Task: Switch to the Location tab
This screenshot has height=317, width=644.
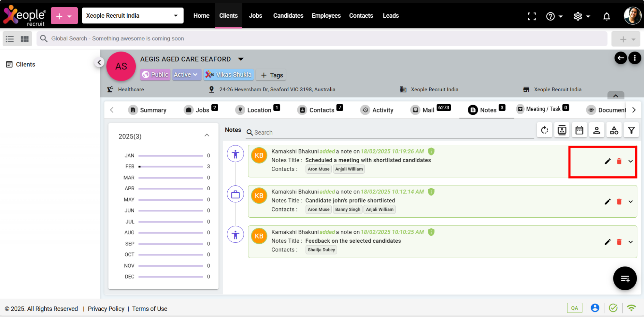Action: (x=257, y=110)
